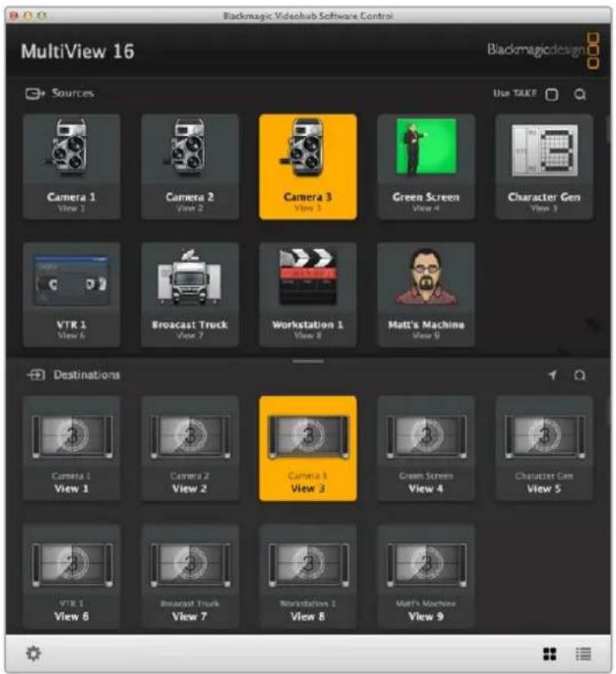Select the highlighted Camera 3 source
616x674 pixels.
tap(308, 167)
